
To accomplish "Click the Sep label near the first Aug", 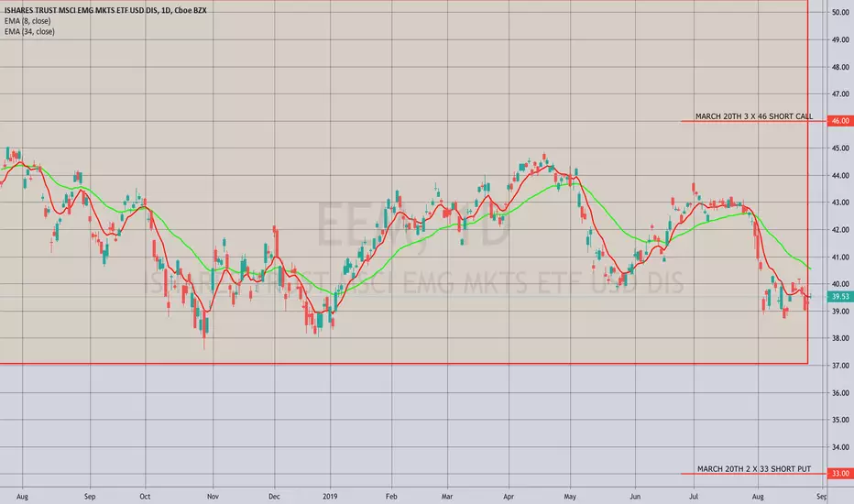I will tap(90, 497).
